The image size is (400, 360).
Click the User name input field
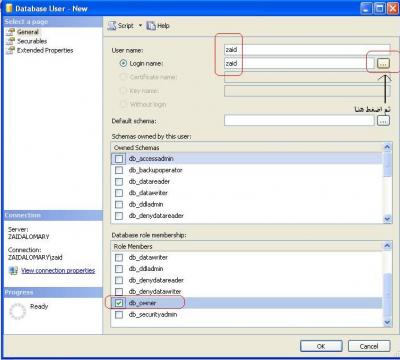pyautogui.click(x=307, y=50)
